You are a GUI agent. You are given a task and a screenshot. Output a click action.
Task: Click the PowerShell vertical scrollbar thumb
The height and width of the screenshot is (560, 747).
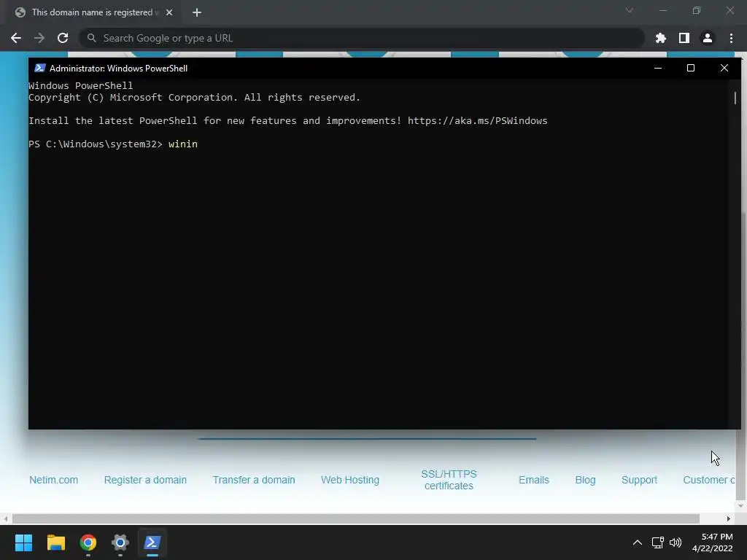pos(735,98)
